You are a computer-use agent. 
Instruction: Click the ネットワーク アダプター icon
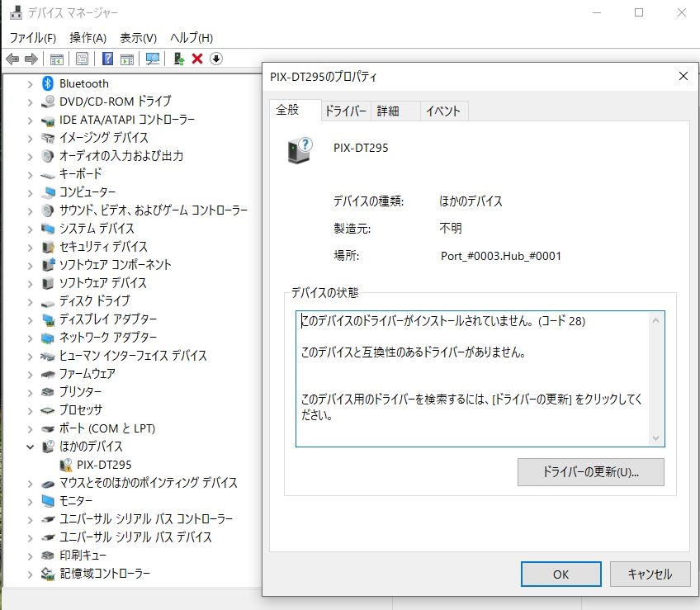(48, 338)
